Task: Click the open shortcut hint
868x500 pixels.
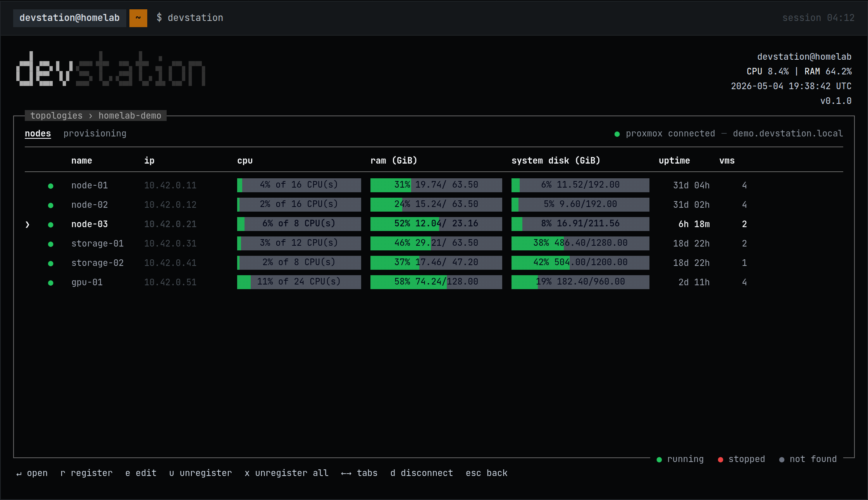Action: pyautogui.click(x=32, y=473)
